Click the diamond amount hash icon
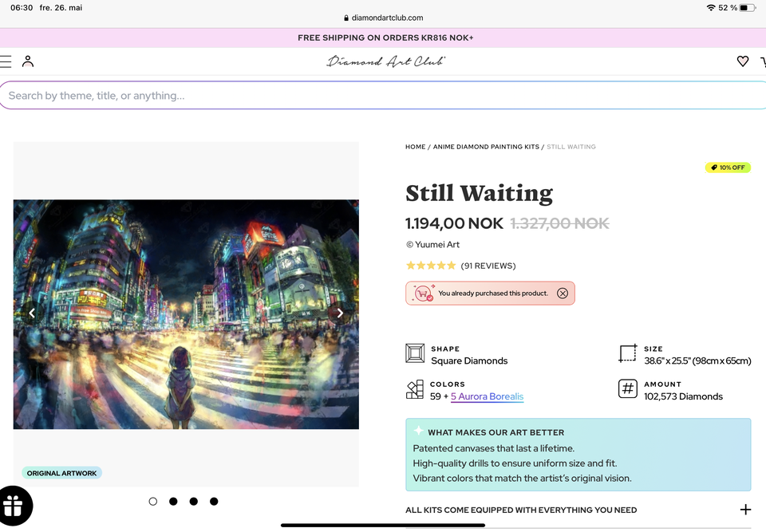The width and height of the screenshot is (766, 532). pos(628,389)
